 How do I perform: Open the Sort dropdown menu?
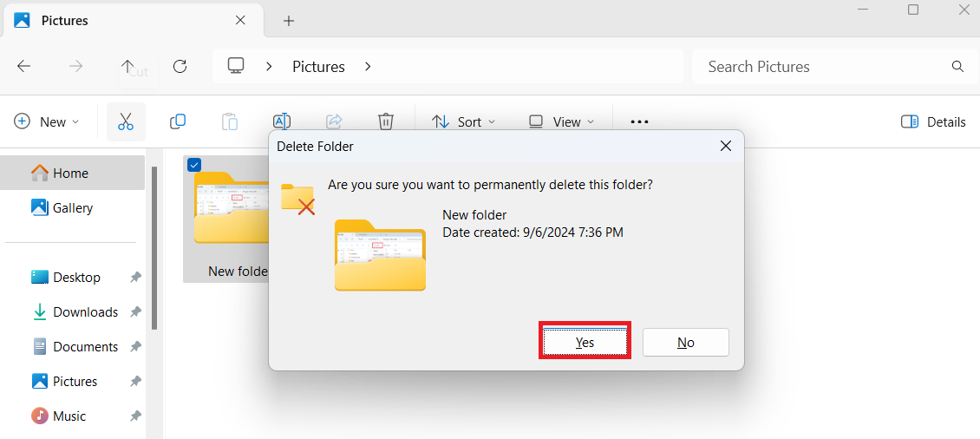tap(464, 122)
